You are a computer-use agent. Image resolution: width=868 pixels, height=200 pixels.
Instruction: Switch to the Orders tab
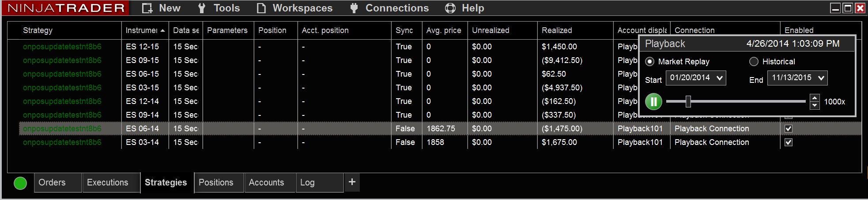(52, 182)
